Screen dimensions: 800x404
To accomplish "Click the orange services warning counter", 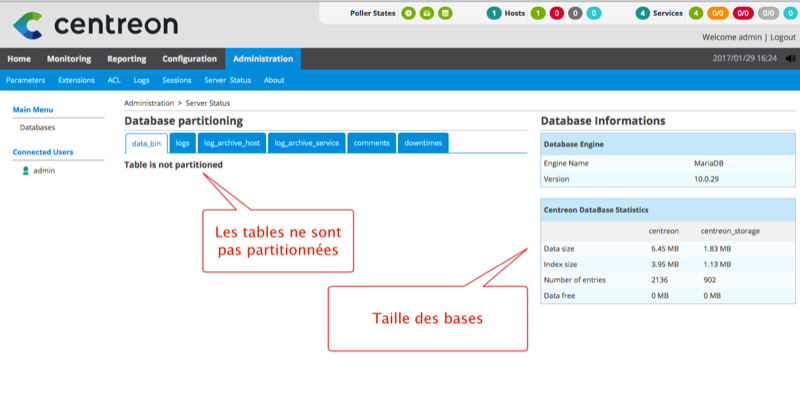I will tap(717, 13).
